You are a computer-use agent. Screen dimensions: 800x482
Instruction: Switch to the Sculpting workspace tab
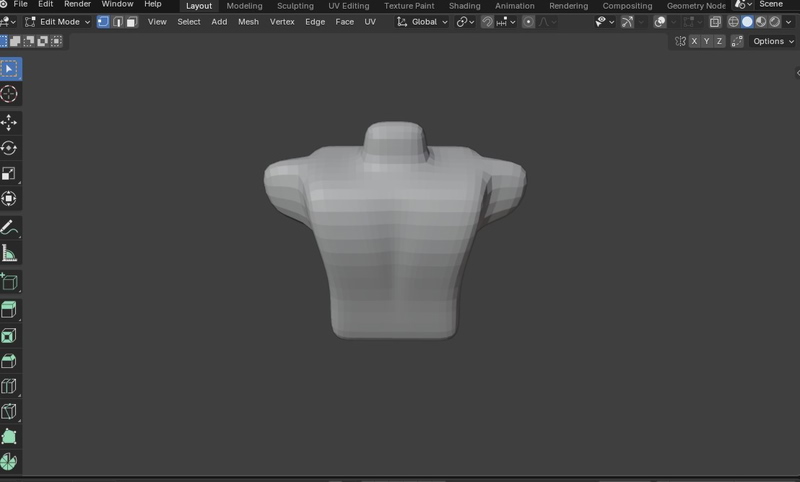[295, 6]
